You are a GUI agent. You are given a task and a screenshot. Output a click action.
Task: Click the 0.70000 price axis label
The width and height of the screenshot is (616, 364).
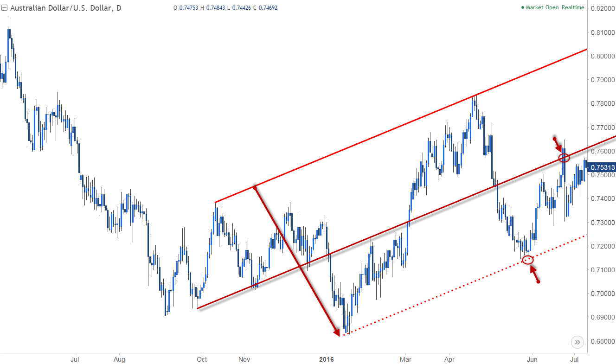pos(602,294)
